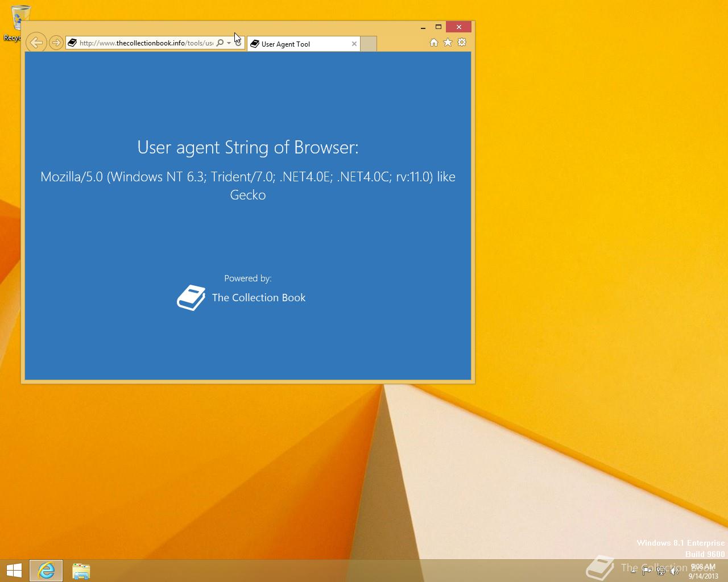The height and width of the screenshot is (582, 728).
Task: Click the 'User agent String of Browser:' heading
Action: pyautogui.click(x=248, y=148)
